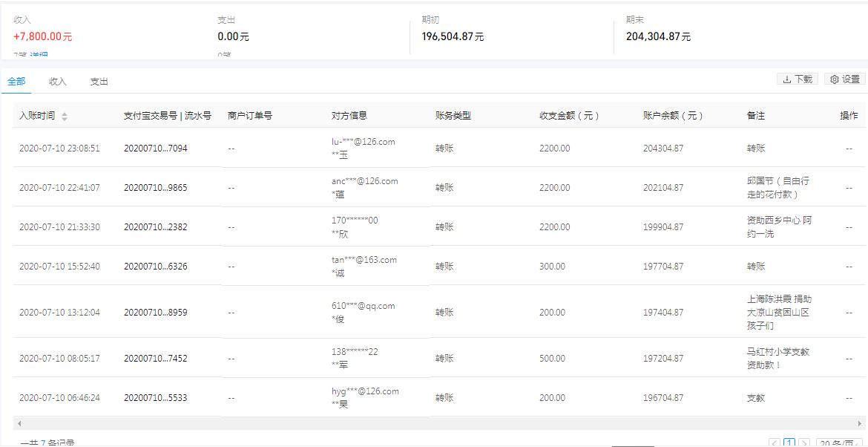Viewport: 868px width, 447px height.
Task: Switch to the 支出 tab
Action: click(99, 82)
